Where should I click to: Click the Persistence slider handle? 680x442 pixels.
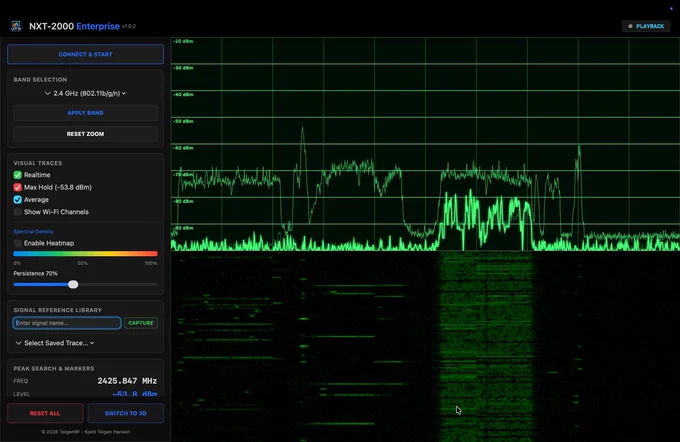click(x=73, y=285)
